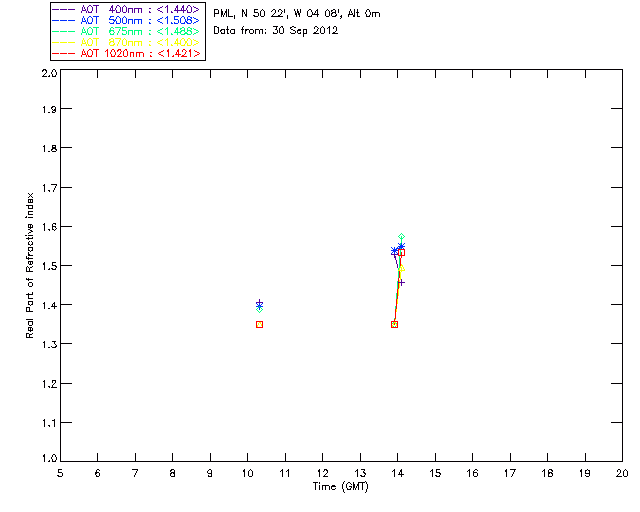Viewport: 640px width, 512px height.
Task: Click the yellow triangle marker near 1.5
Action: click(401, 268)
